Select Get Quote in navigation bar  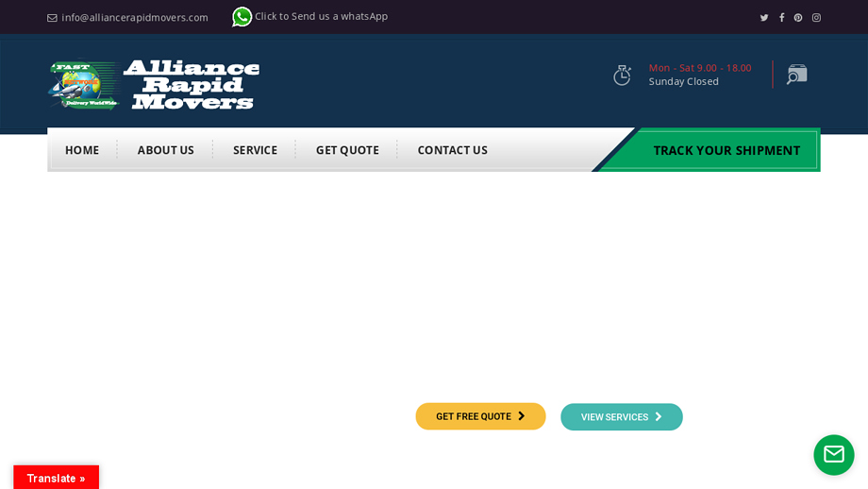[347, 150]
